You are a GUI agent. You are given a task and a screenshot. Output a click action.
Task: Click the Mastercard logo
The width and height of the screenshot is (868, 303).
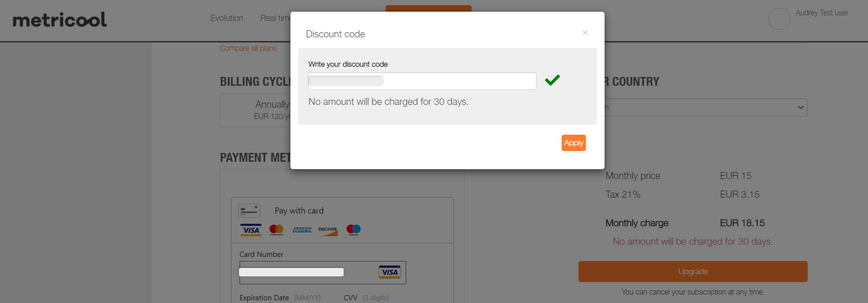coord(276,229)
